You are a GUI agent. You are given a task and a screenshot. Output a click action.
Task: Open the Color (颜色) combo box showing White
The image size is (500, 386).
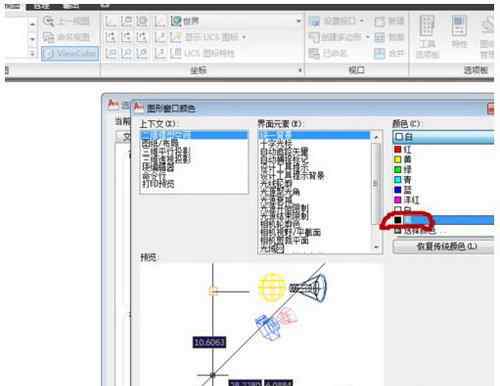pyautogui.click(x=443, y=137)
